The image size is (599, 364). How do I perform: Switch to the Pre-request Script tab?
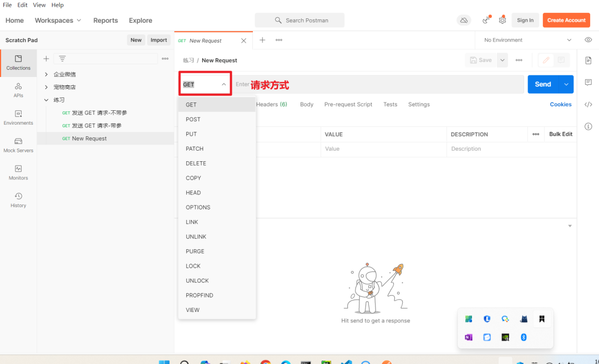click(348, 104)
